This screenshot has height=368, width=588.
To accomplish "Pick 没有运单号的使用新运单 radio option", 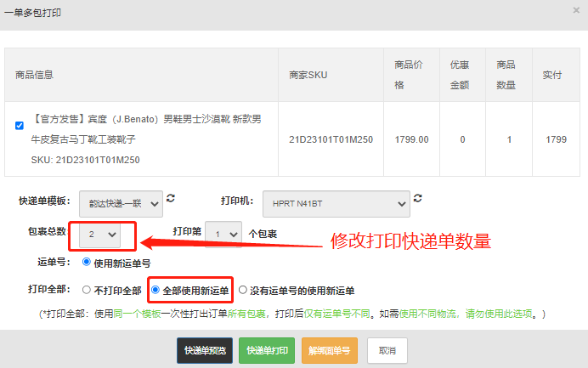I will pos(243,291).
